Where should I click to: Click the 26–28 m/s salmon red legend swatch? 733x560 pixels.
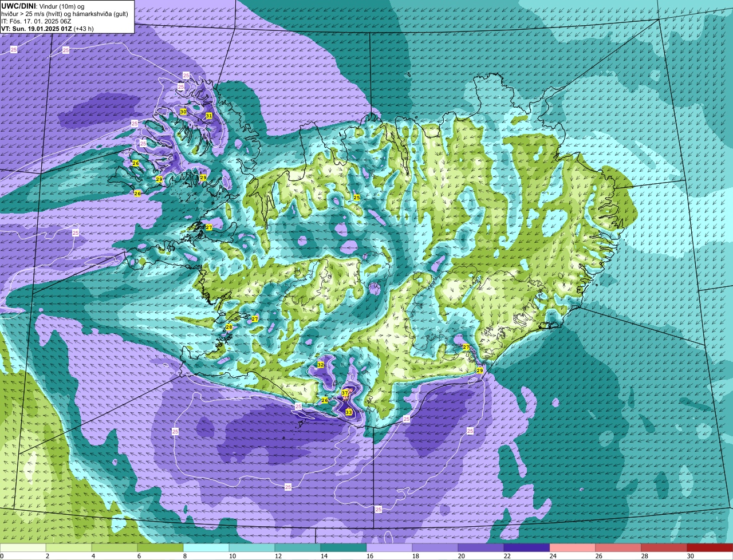point(618,547)
